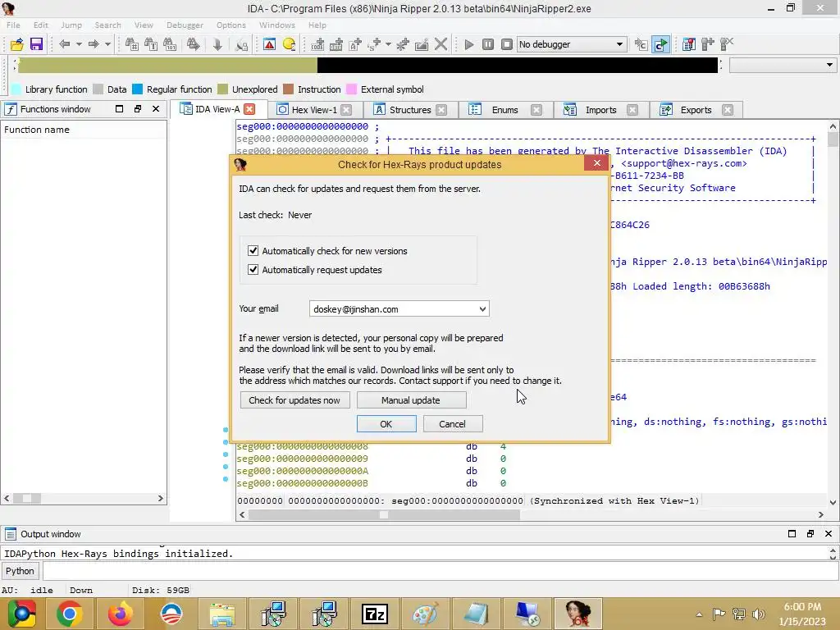Click Check for updates now button

(294, 400)
